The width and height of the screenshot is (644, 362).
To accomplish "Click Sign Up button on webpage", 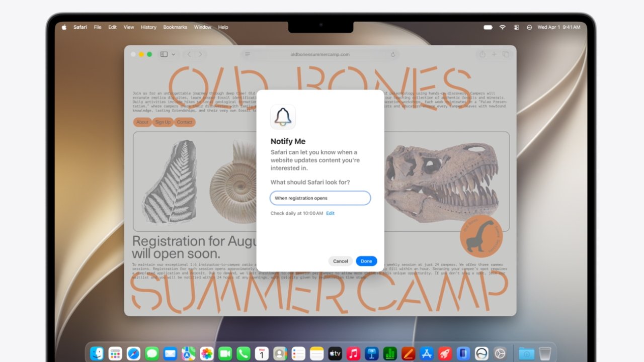I will click(163, 122).
